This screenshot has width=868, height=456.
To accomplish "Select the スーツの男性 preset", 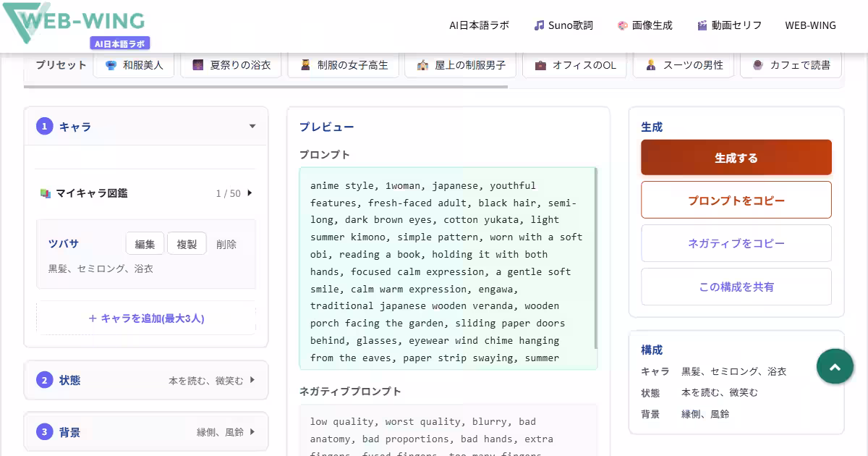I will pyautogui.click(x=684, y=65).
